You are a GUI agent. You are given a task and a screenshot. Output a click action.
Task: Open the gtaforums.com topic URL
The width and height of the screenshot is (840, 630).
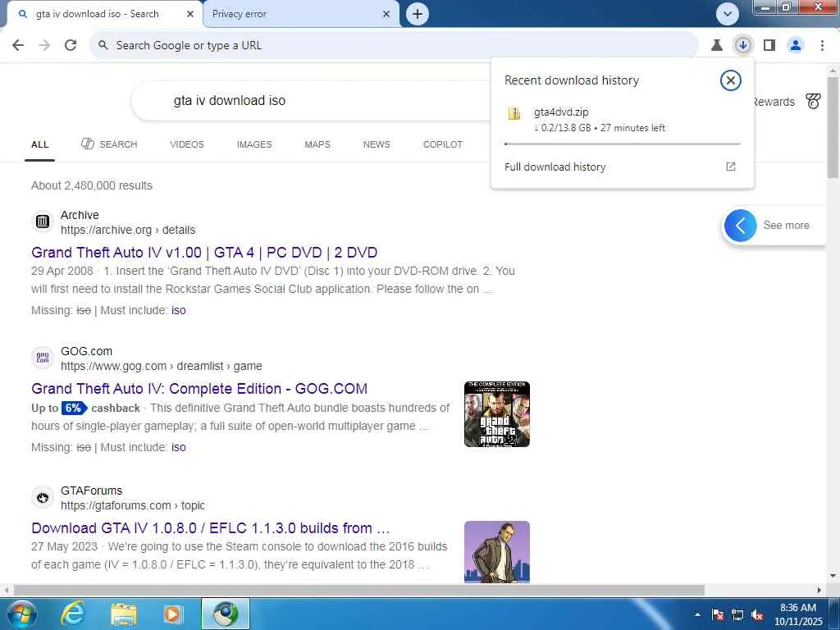pos(133,505)
